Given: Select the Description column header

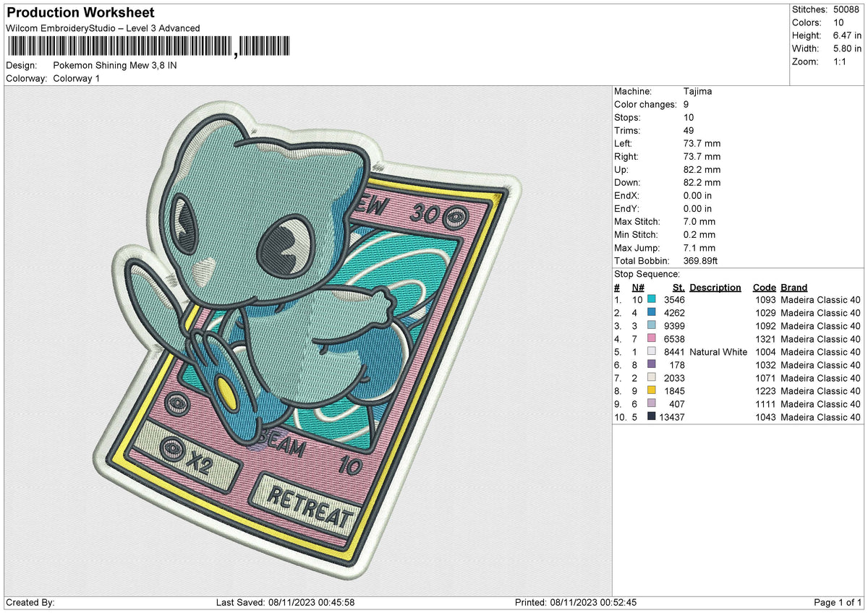Looking at the screenshot, I should 715,287.
